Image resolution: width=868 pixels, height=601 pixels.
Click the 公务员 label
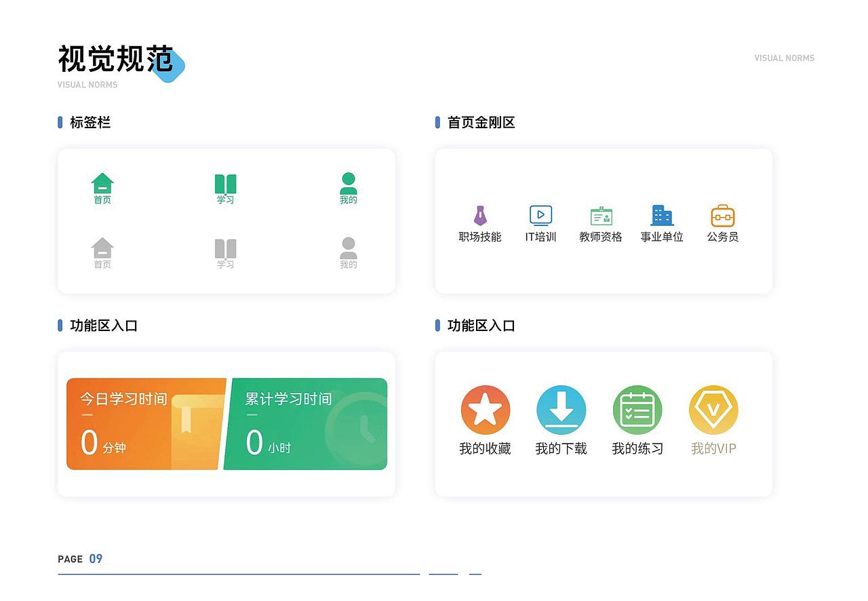tap(723, 237)
